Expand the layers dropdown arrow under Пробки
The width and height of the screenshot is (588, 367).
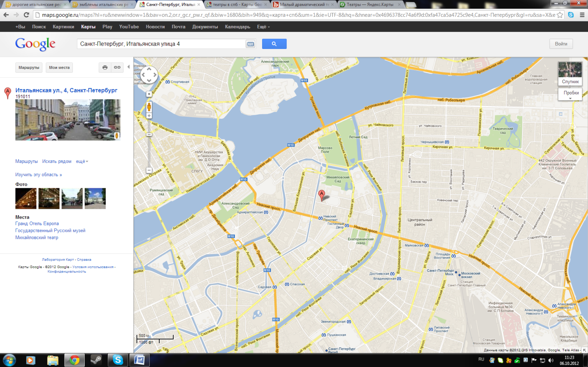click(570, 99)
